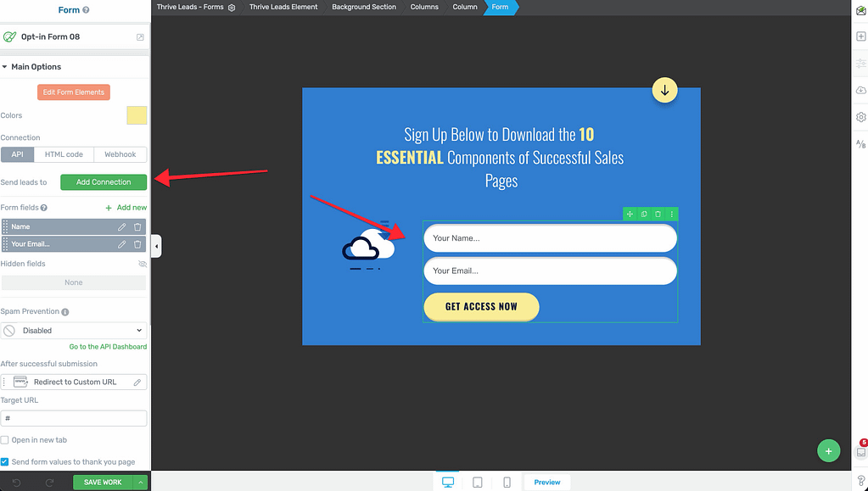
Task: Switch to mobile preview icon
Action: coord(507,483)
